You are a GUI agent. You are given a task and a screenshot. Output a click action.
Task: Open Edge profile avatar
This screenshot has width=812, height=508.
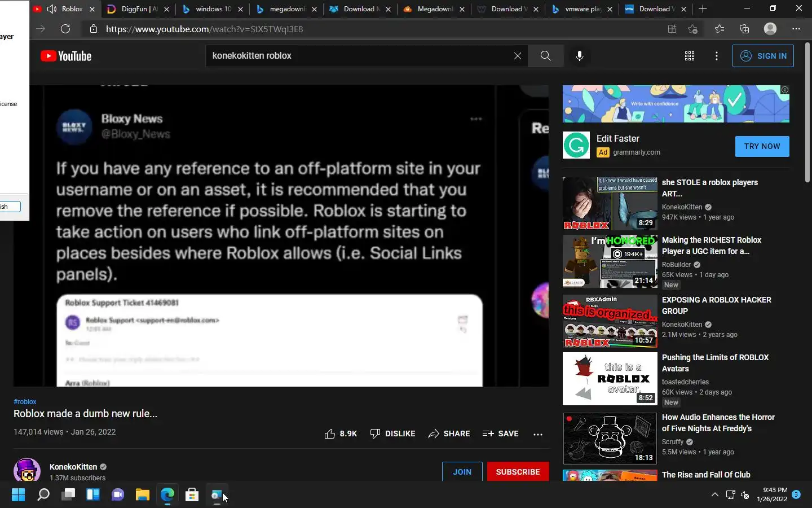pyautogui.click(x=770, y=29)
